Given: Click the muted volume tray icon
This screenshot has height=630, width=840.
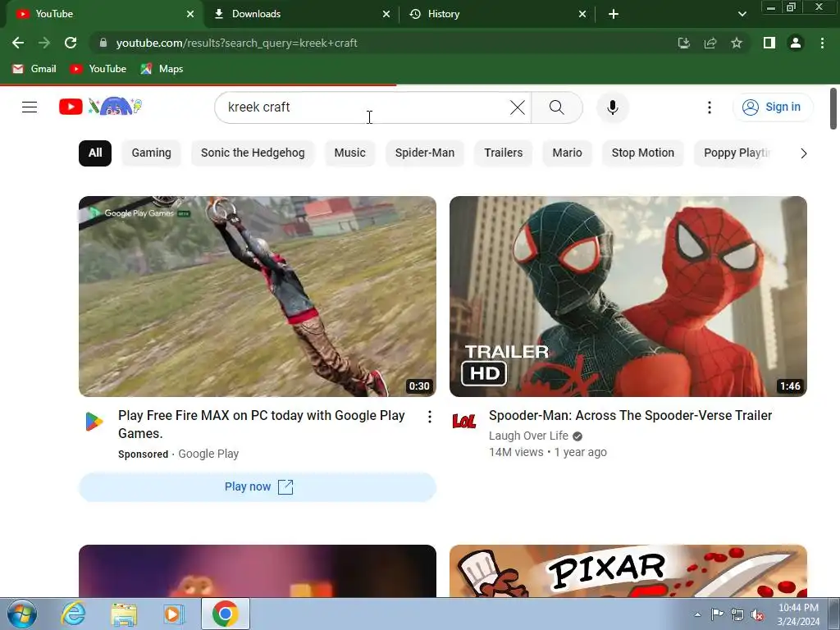Looking at the screenshot, I should pyautogui.click(x=757, y=615).
